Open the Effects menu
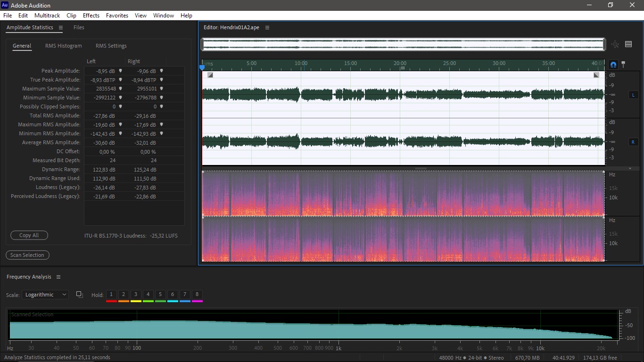This screenshot has height=362, width=644. pos(91,16)
